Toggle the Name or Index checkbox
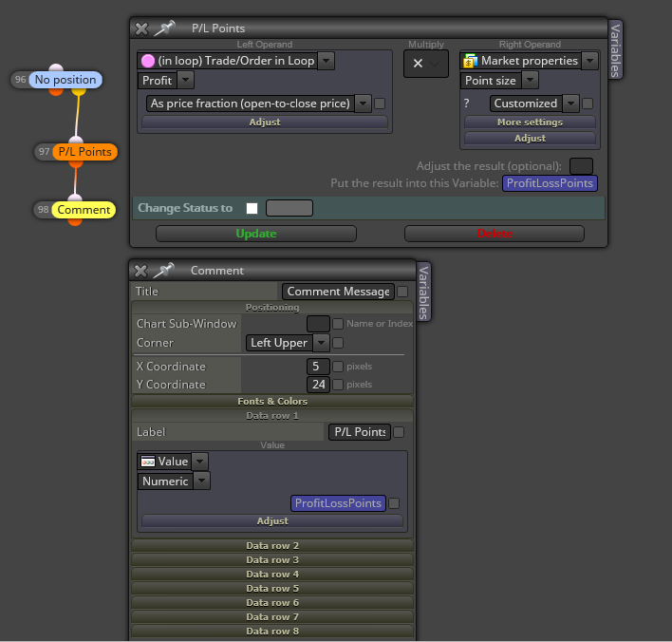The height and width of the screenshot is (642, 672). 338,323
